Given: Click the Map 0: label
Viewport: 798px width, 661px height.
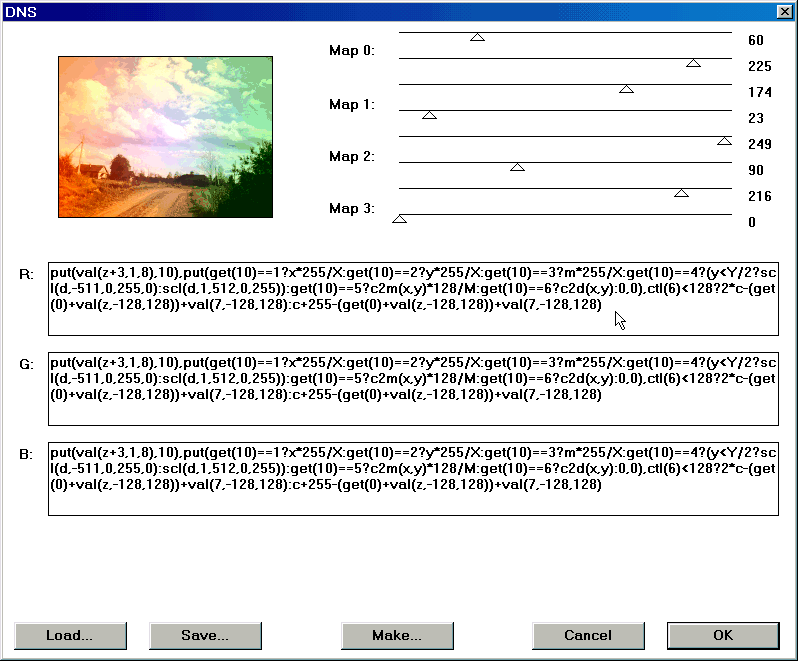Looking at the screenshot, I should pos(352,51).
